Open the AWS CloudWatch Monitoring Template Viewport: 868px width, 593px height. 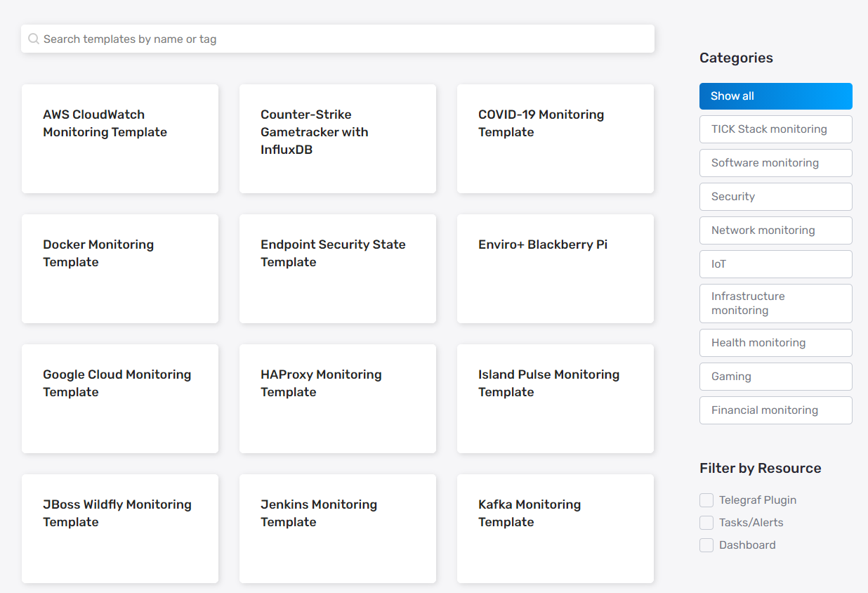pyautogui.click(x=119, y=138)
